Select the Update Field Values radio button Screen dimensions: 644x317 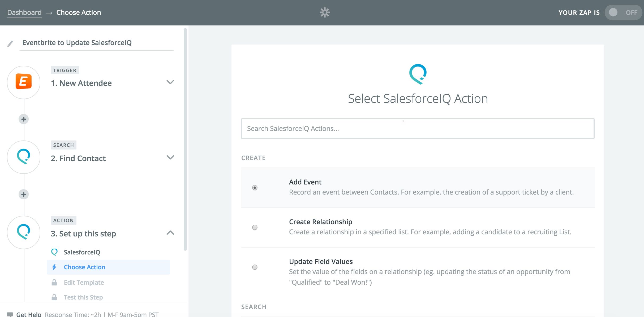point(255,267)
